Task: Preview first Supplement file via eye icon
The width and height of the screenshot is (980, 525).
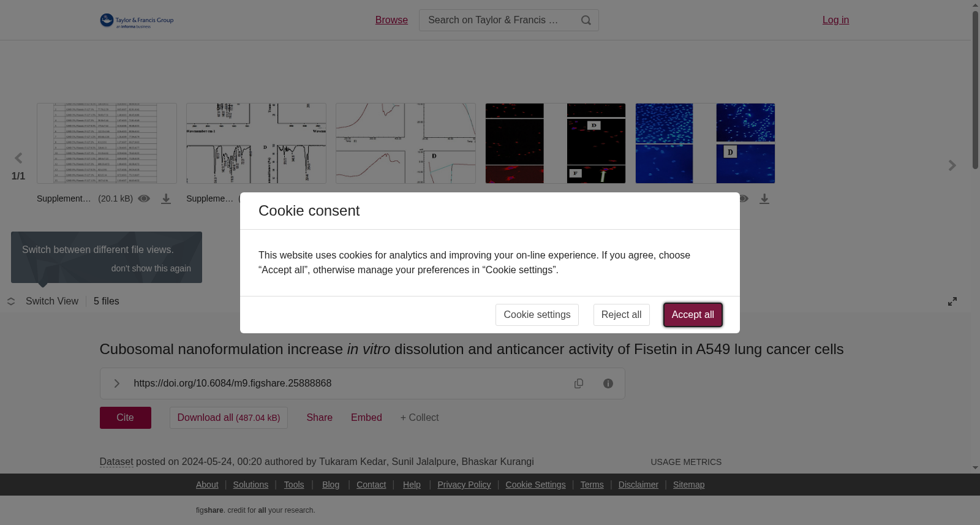Action: (144, 198)
